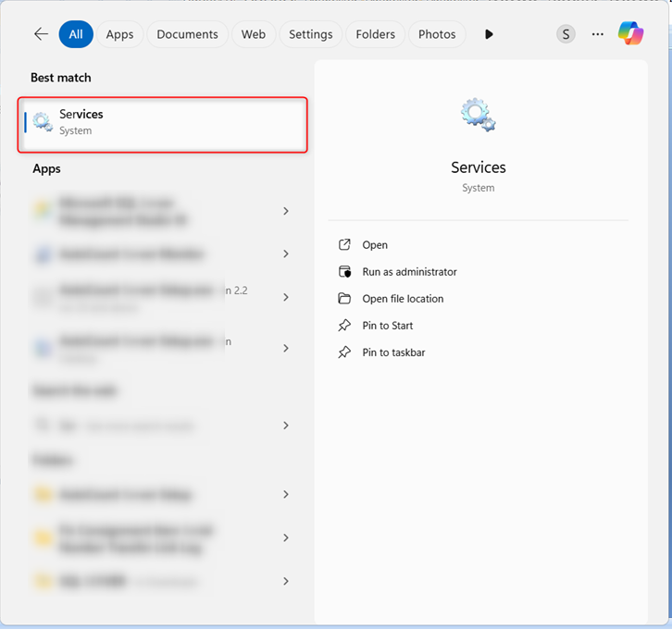Switch to the Apps filter tab

point(119,34)
